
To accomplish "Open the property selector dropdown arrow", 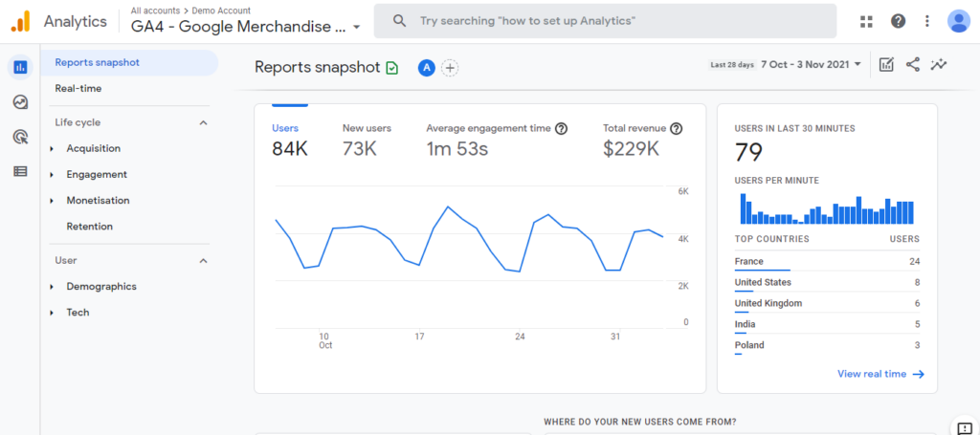I will pos(356,28).
